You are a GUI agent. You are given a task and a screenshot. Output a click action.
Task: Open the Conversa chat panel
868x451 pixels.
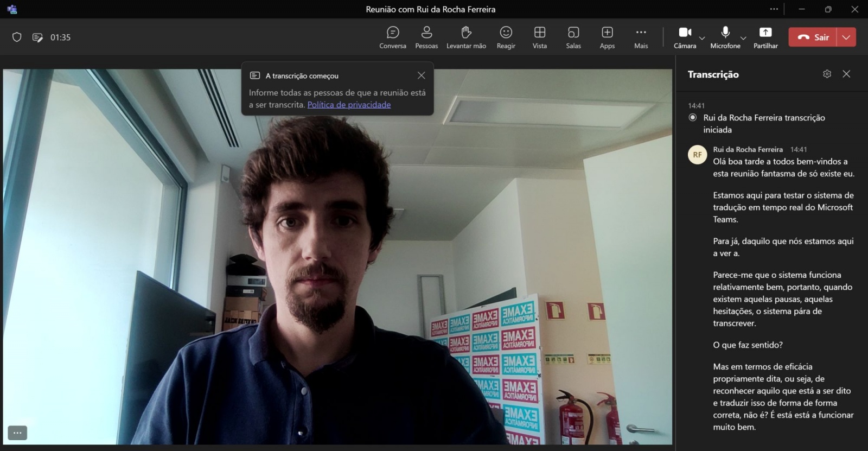click(x=392, y=37)
